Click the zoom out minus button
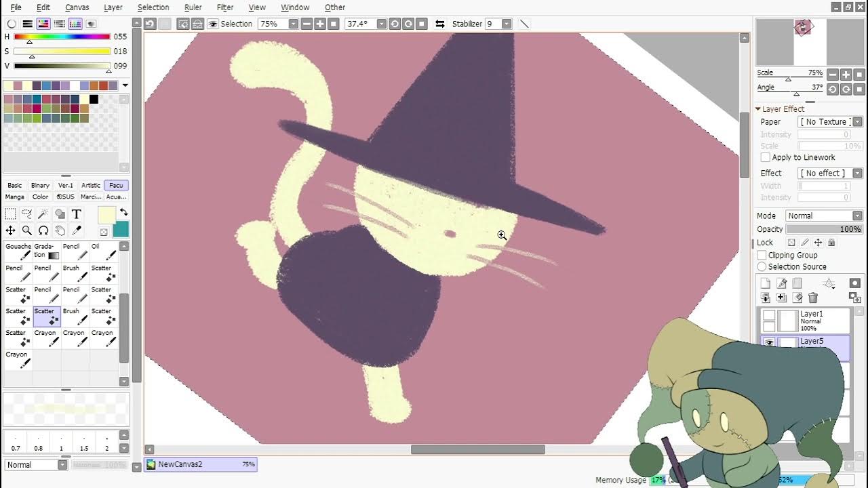The image size is (868, 488). [x=307, y=24]
